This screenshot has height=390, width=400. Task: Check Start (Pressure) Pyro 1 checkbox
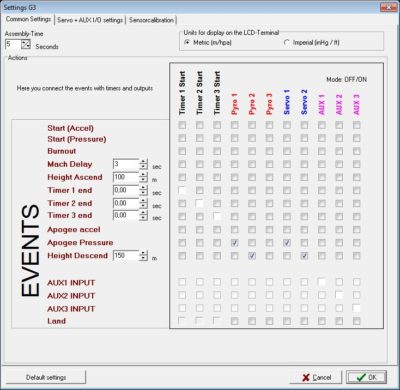click(234, 138)
